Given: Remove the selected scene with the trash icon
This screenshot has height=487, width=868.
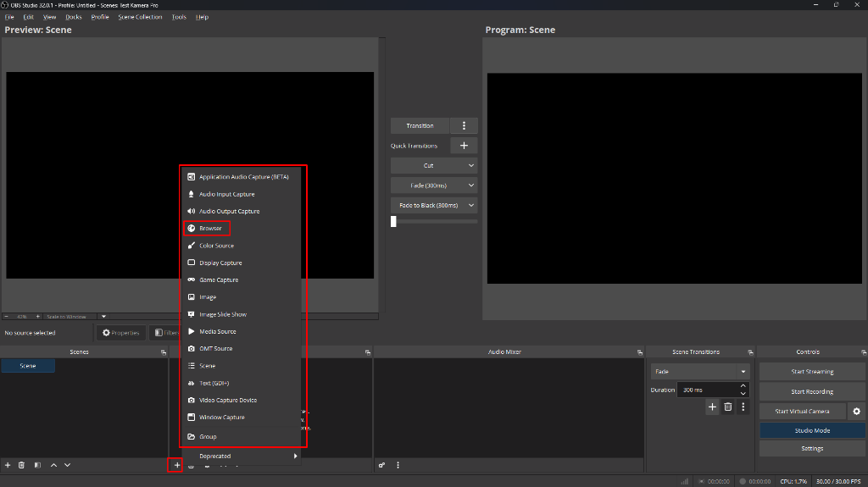Looking at the screenshot, I should coord(21,466).
